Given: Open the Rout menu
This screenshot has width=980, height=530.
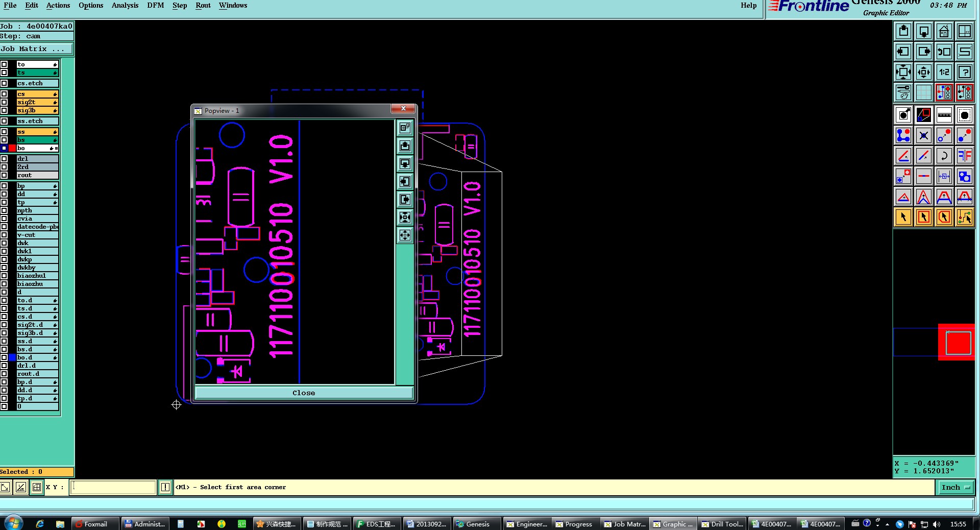Looking at the screenshot, I should pos(203,5).
